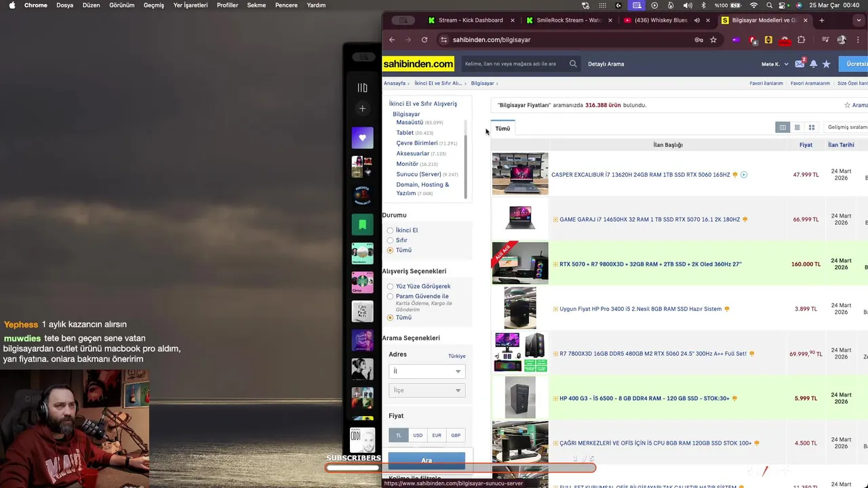Close the Whiskey Blues YouTube tab
Screen dimensions: 868x488
[708, 20]
